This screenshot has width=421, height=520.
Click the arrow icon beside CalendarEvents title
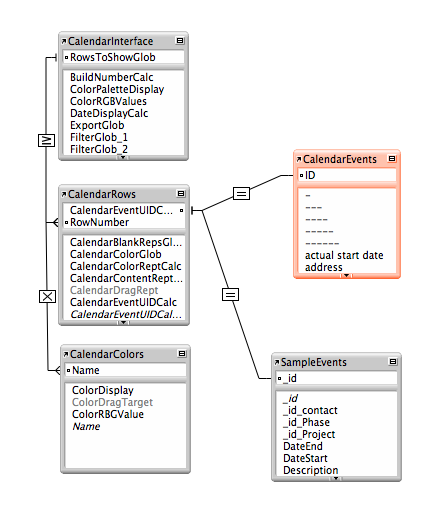pos(299,159)
